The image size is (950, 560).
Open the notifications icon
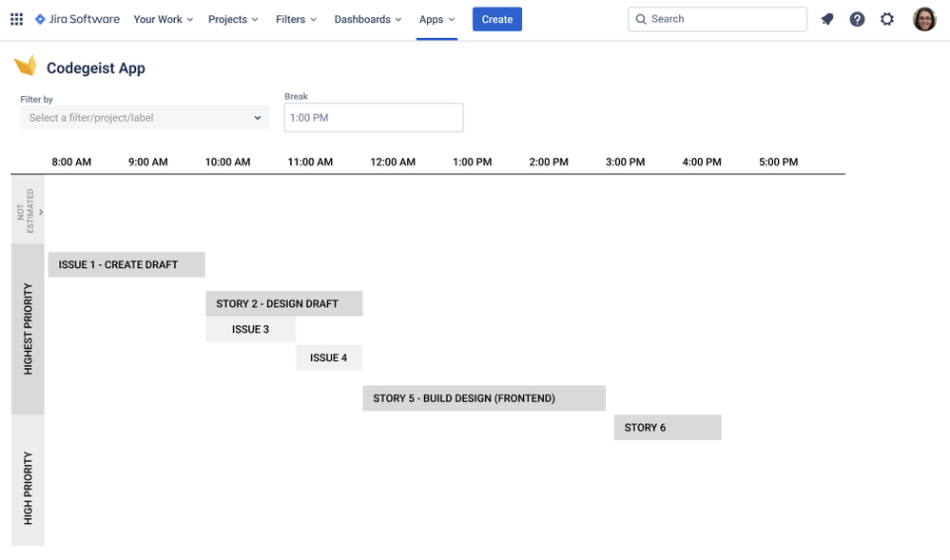click(827, 19)
